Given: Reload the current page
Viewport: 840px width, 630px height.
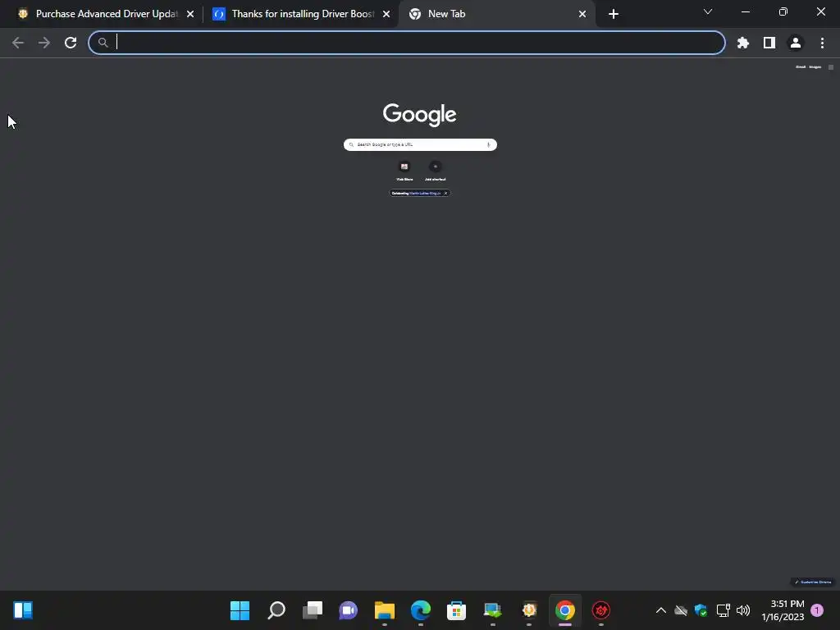Looking at the screenshot, I should 71,43.
